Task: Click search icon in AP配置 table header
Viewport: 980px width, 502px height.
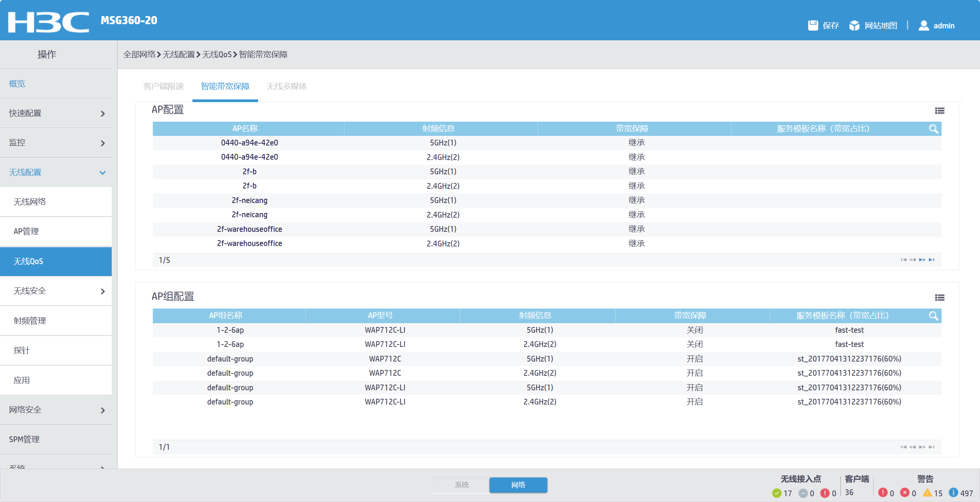Action: click(933, 129)
